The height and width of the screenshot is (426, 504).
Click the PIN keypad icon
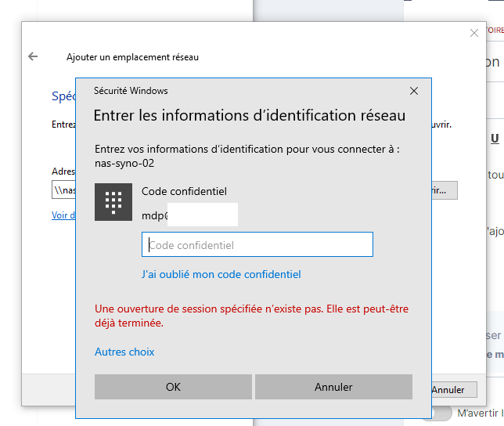click(x=113, y=202)
